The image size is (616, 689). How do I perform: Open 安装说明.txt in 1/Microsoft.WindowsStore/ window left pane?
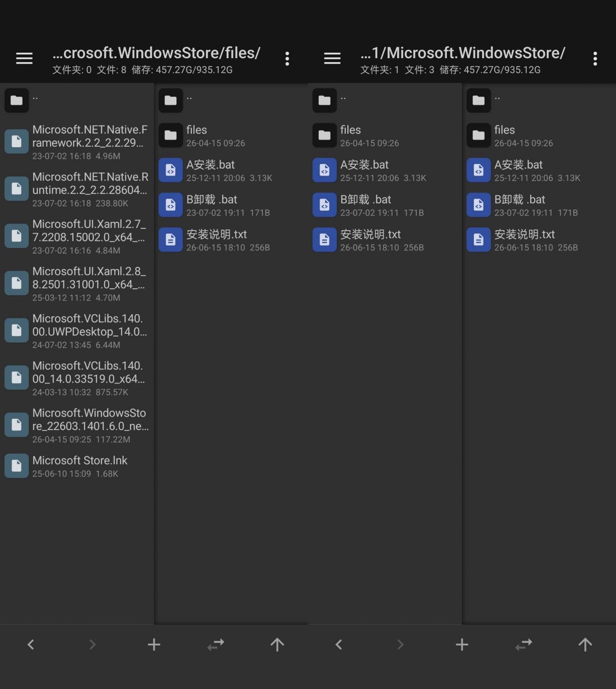click(385, 240)
